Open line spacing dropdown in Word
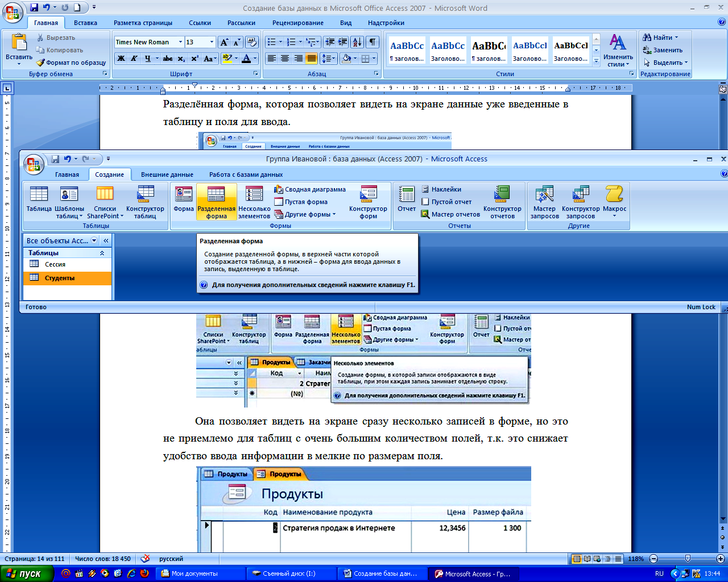 click(x=328, y=58)
